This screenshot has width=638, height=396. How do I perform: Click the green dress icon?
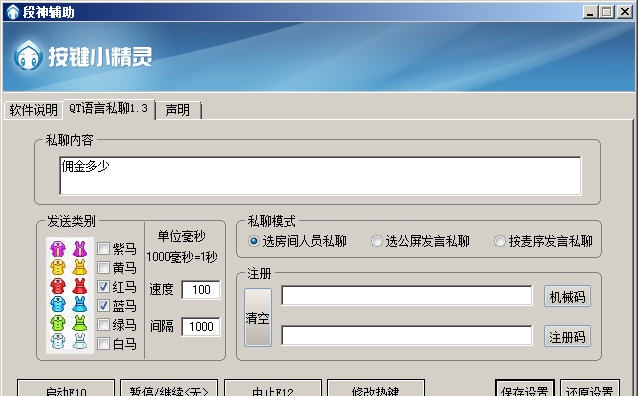[x=80, y=323]
